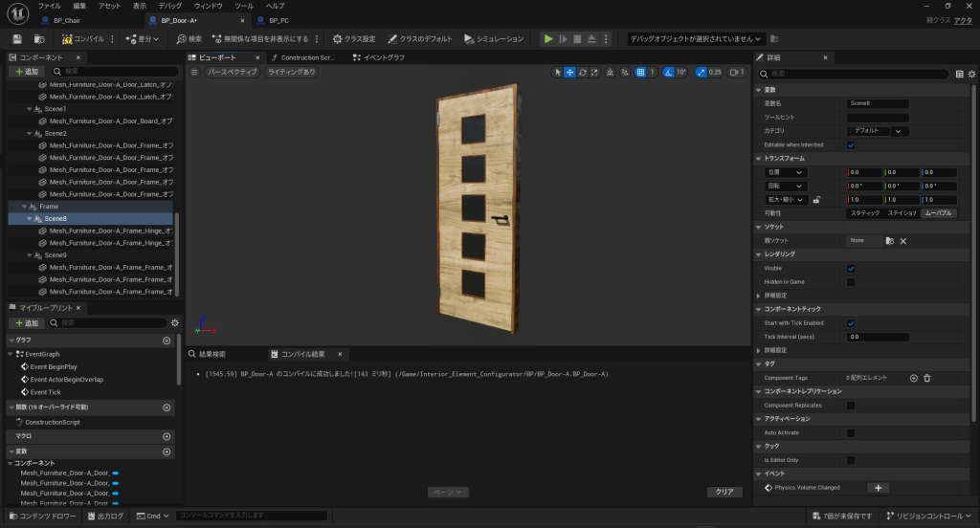Toggle the Editable when Inherited checkbox

(851, 144)
